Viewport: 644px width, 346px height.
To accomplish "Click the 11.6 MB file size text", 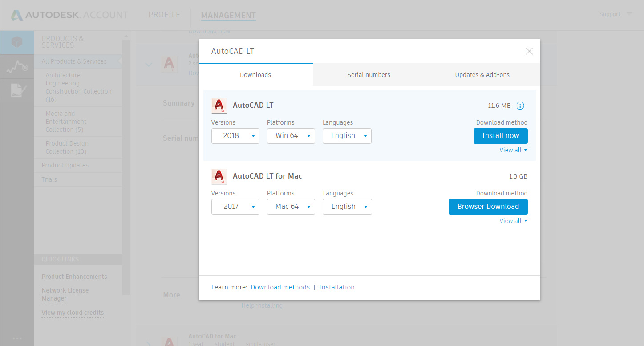I will (499, 106).
